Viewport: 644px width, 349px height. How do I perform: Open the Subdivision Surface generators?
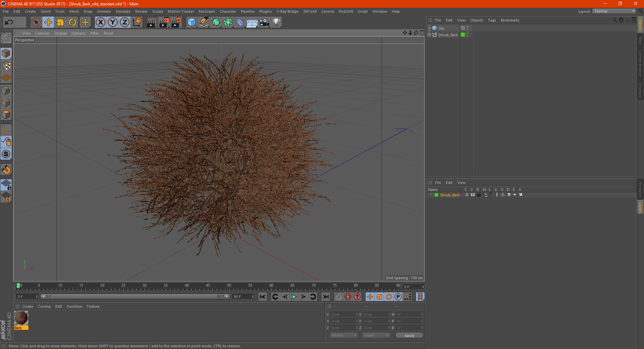click(x=216, y=22)
